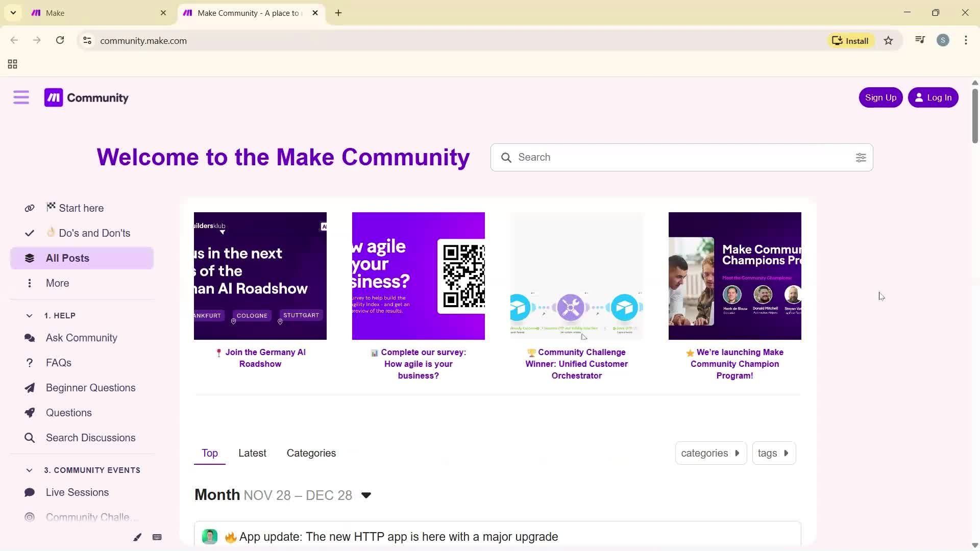Switch to the Latest tab

pos(252,453)
